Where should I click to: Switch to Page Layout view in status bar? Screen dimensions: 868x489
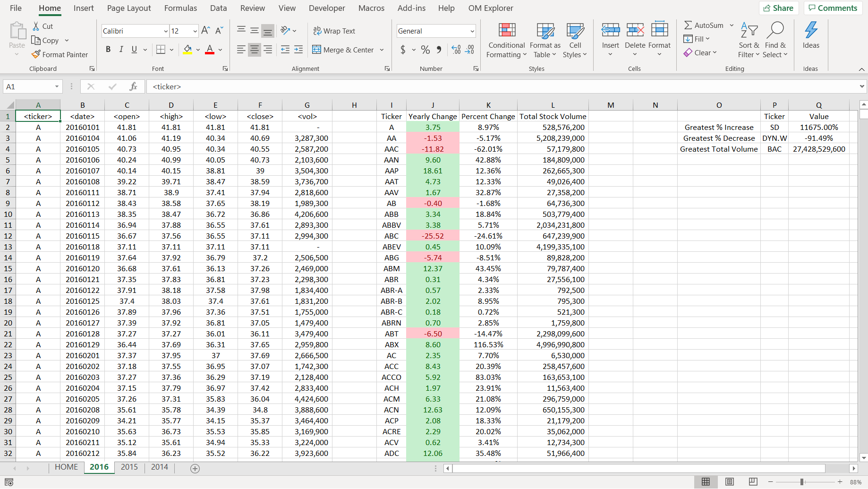pyautogui.click(x=730, y=482)
